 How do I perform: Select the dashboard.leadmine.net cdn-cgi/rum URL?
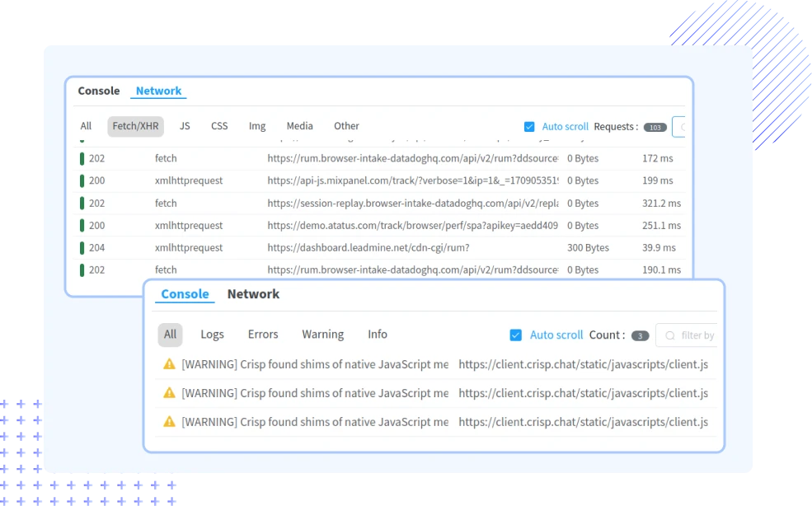pos(368,248)
